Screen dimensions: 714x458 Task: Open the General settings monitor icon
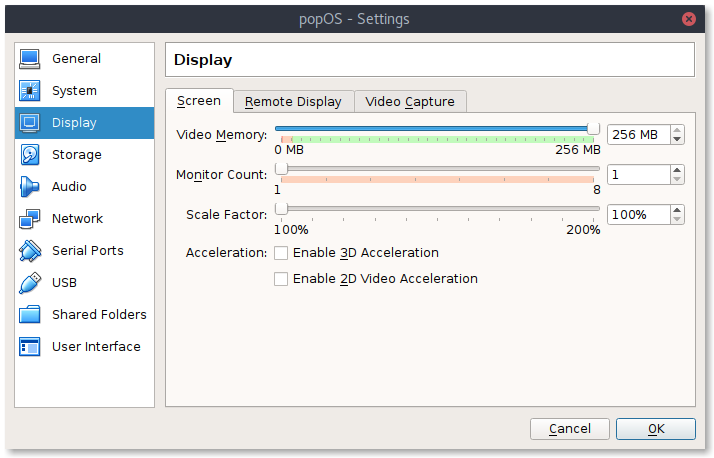(x=30, y=59)
